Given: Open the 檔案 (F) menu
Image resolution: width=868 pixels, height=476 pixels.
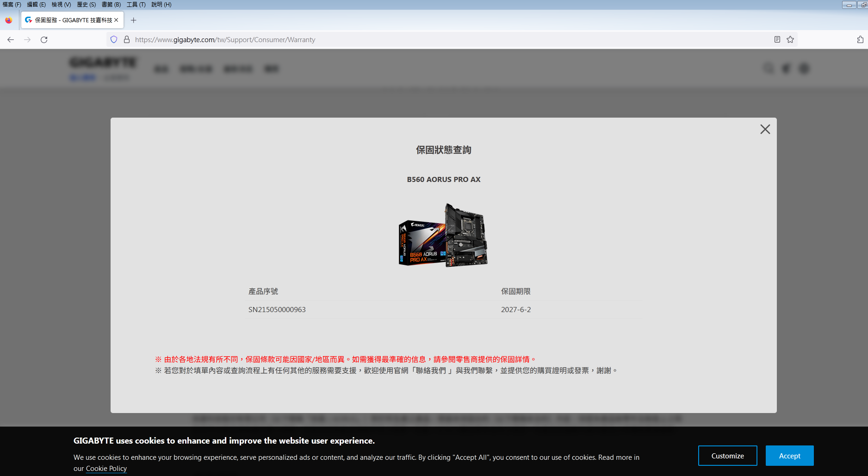Looking at the screenshot, I should coord(12,5).
